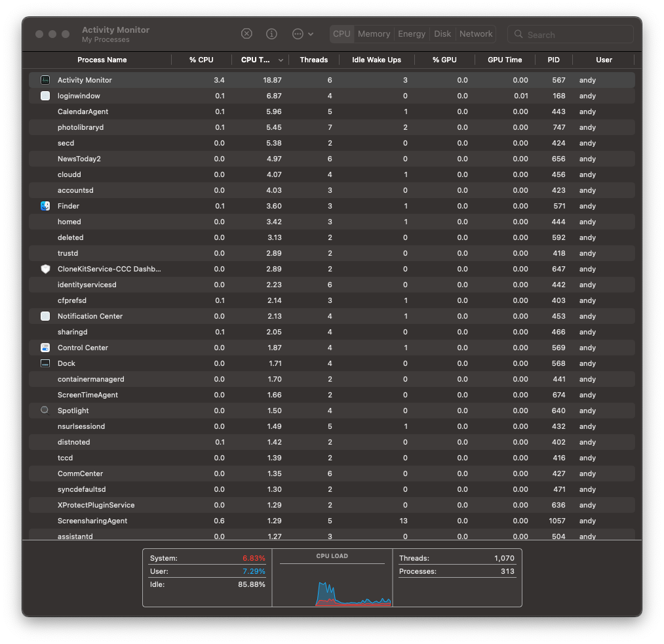The width and height of the screenshot is (664, 644).
Task: Select the trustd process row
Action: [332, 253]
